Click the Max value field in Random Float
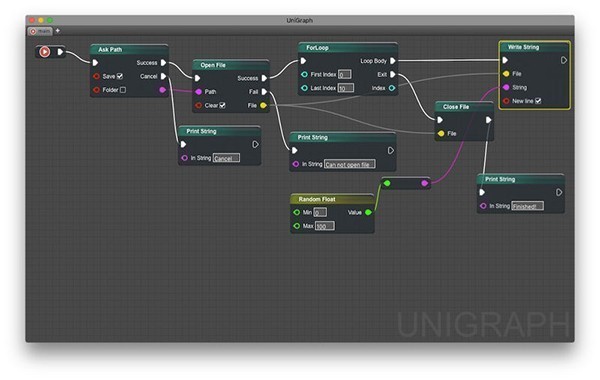The width and height of the screenshot is (600, 380). 325,226
